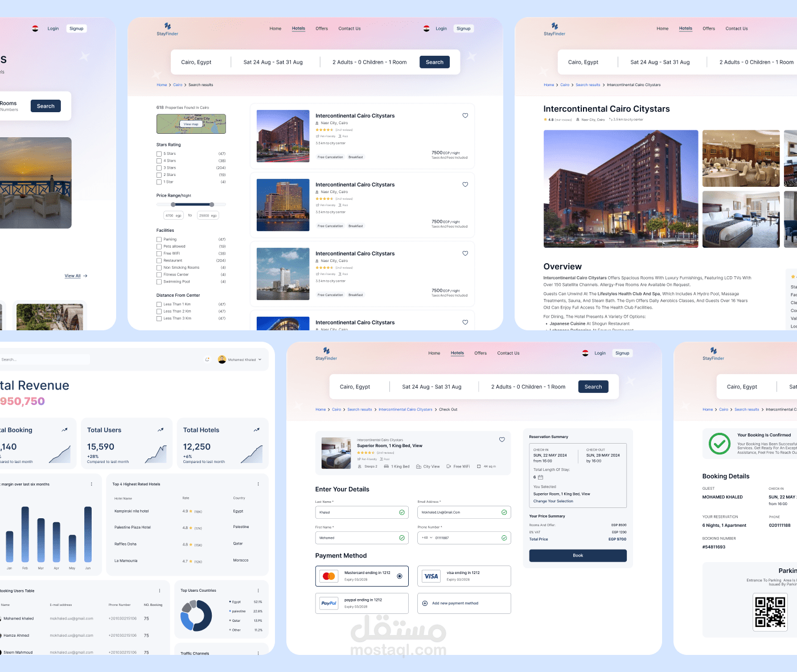Click VISA logo payment option
The image size is (797, 672).
tap(431, 576)
